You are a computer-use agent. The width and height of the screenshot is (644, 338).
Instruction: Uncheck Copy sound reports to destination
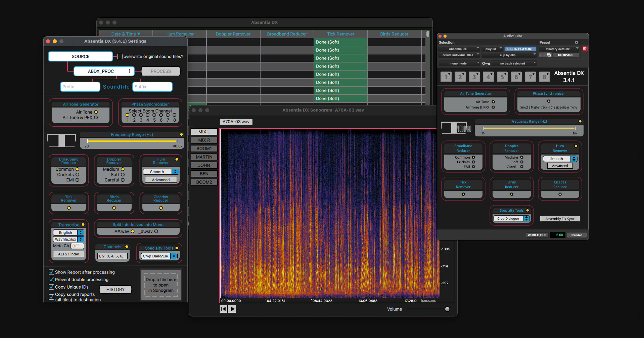[x=51, y=297]
